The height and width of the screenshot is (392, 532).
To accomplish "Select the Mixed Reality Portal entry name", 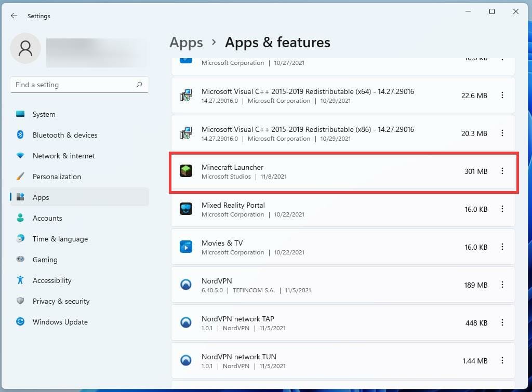I will coord(233,205).
